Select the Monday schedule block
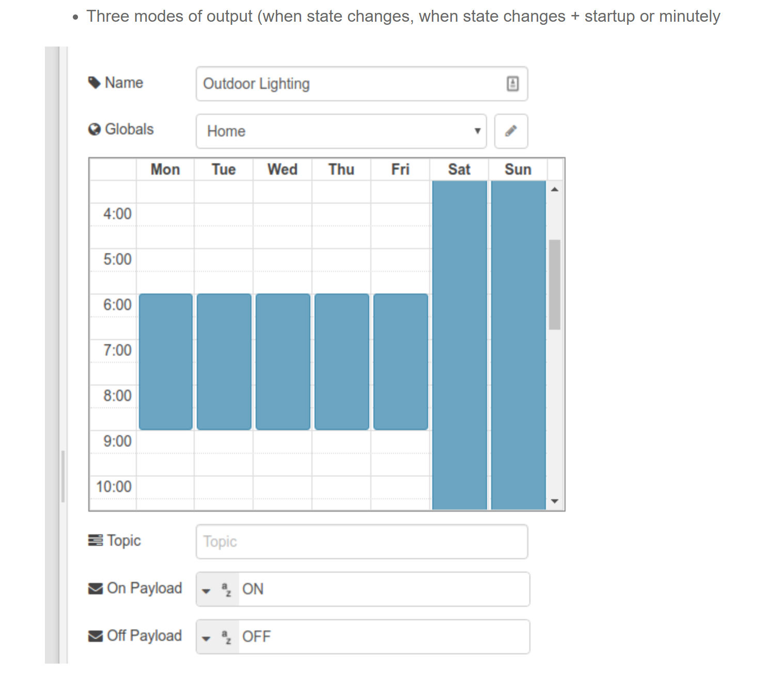 click(165, 362)
